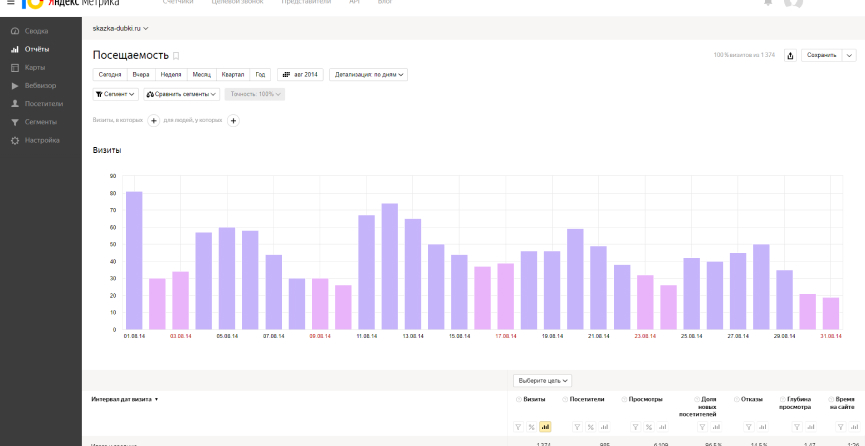
Task: Click the Сохранить button
Action: click(x=822, y=55)
